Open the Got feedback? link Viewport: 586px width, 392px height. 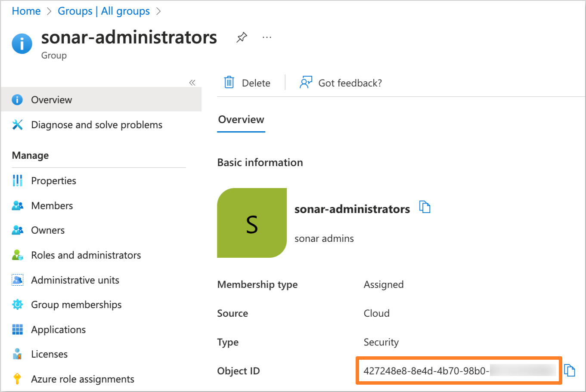(x=350, y=83)
